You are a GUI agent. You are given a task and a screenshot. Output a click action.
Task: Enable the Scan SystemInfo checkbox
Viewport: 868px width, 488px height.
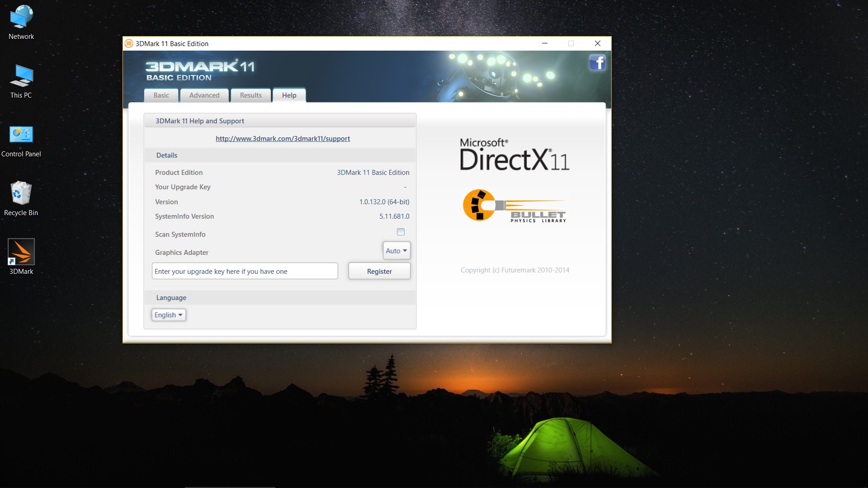[401, 232]
